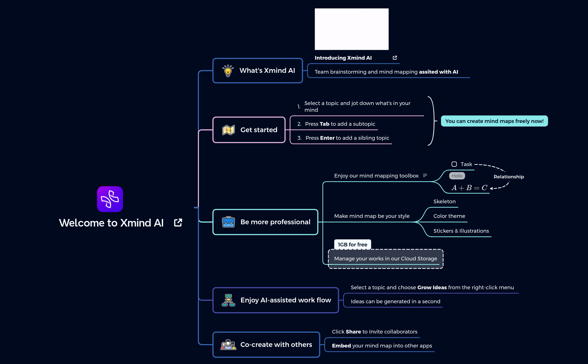
Task: Select the Enjoy AI-assisted work flow topic
Action: pos(276,300)
